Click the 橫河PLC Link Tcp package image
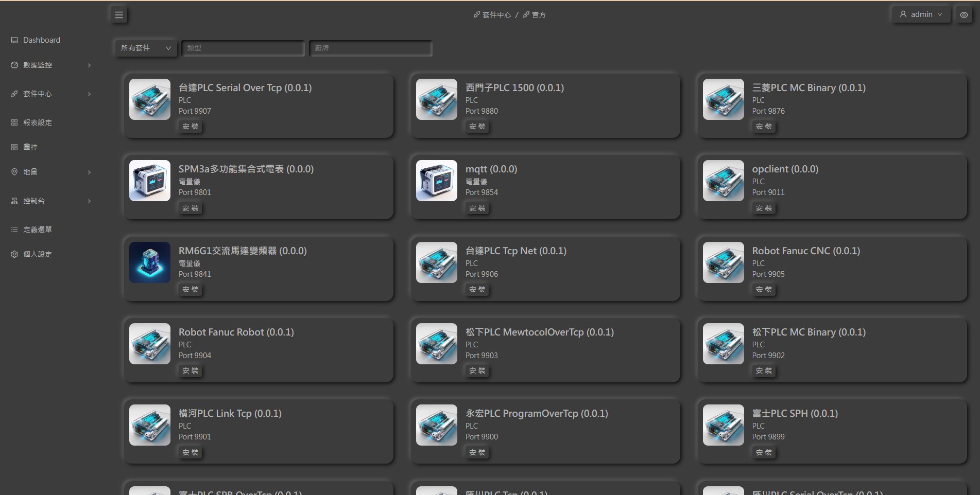This screenshot has height=495, width=980. 150,425
